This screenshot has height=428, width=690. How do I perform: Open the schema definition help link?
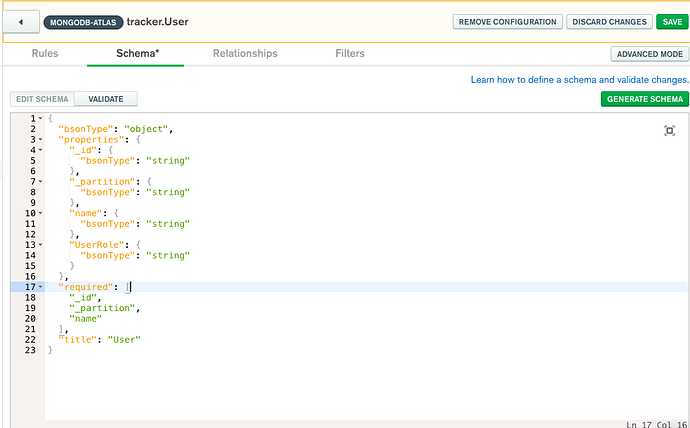click(580, 79)
